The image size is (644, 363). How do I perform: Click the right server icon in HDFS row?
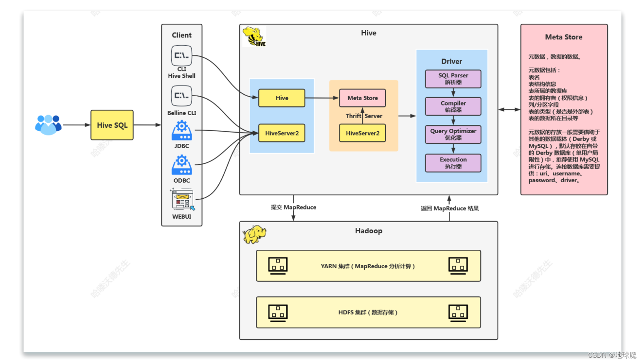click(x=458, y=312)
